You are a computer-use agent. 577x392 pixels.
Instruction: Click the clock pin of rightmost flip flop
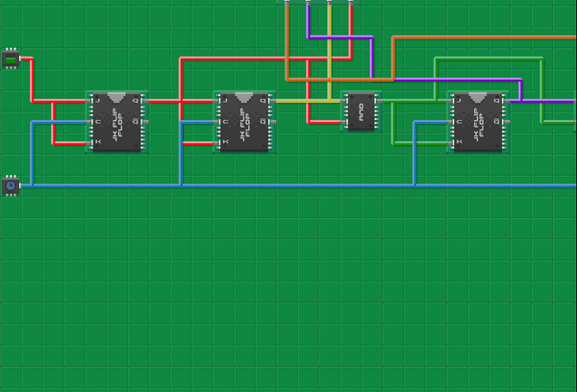click(x=449, y=122)
